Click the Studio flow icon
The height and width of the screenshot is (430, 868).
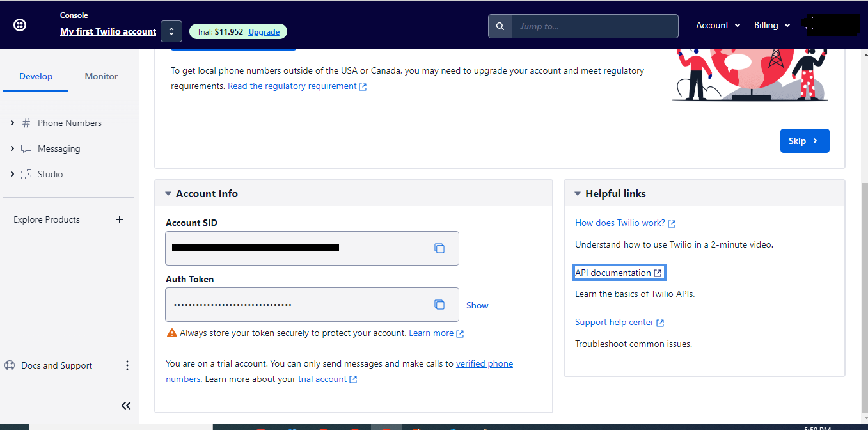click(26, 174)
